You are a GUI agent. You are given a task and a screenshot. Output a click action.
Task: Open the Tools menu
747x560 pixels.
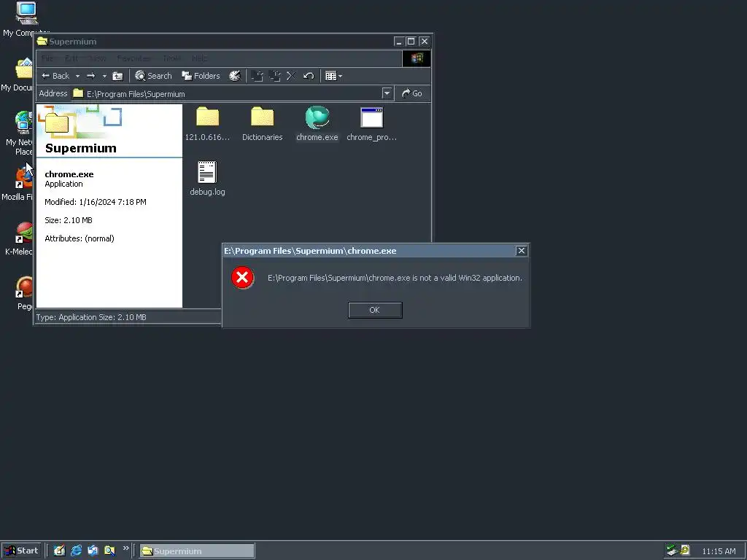171,58
